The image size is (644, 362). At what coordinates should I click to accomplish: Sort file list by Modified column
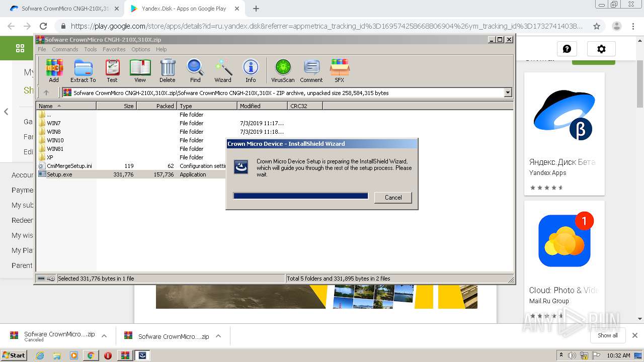tap(262, 106)
